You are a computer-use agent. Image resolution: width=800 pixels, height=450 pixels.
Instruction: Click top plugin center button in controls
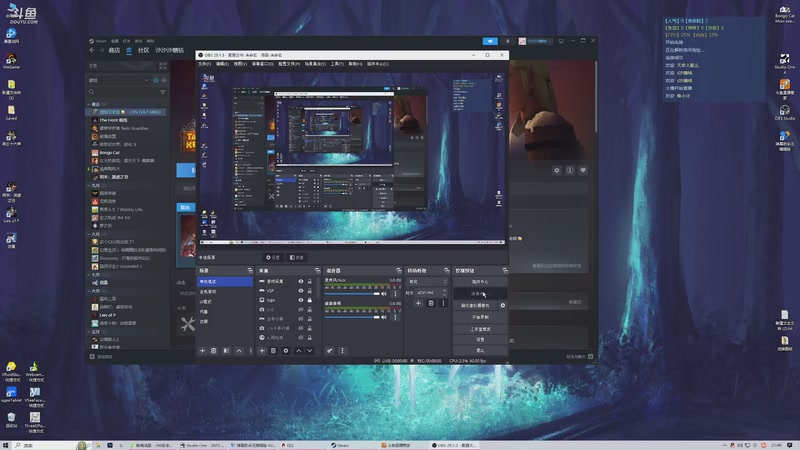[480, 282]
